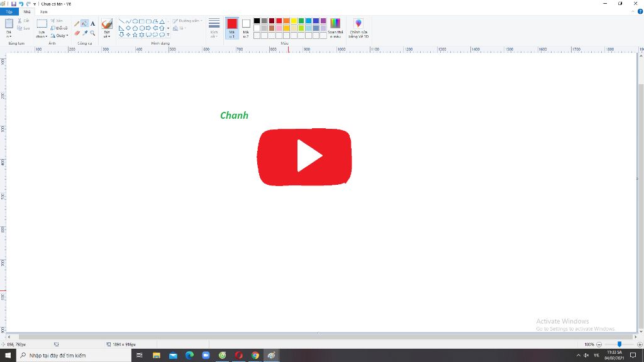Select the Text tool (A icon)
The height and width of the screenshot is (362, 644).
(93, 24)
